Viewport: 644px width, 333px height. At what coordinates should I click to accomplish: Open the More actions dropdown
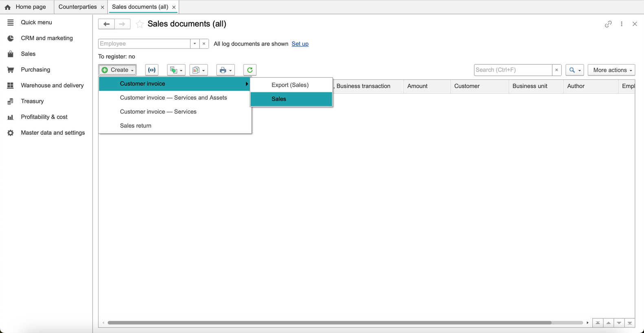[x=612, y=70]
